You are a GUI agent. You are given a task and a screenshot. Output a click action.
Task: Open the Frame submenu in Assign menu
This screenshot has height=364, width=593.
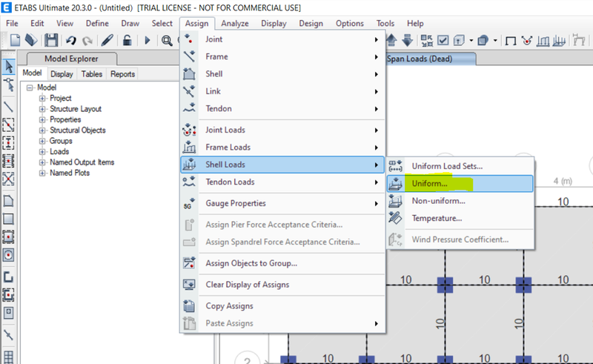pos(282,57)
